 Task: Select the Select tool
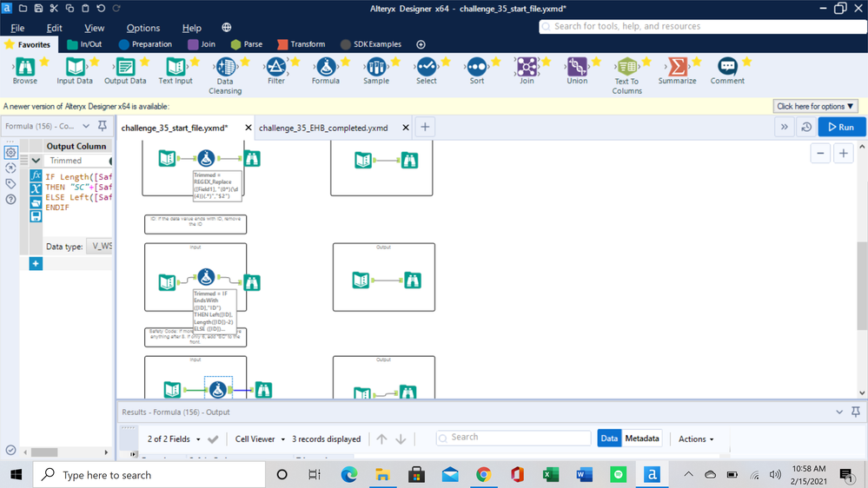[x=427, y=68]
